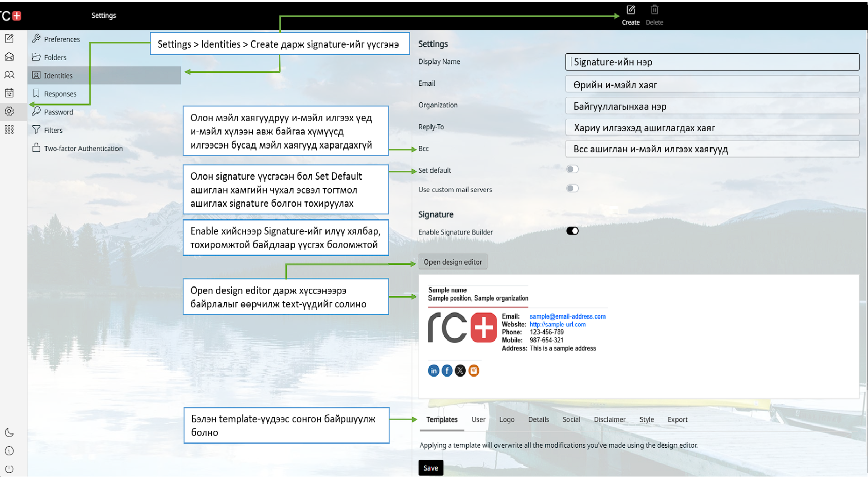Viewport: 868px width, 477px height.
Task: Click the Delete trash icon
Action: [x=655, y=10]
